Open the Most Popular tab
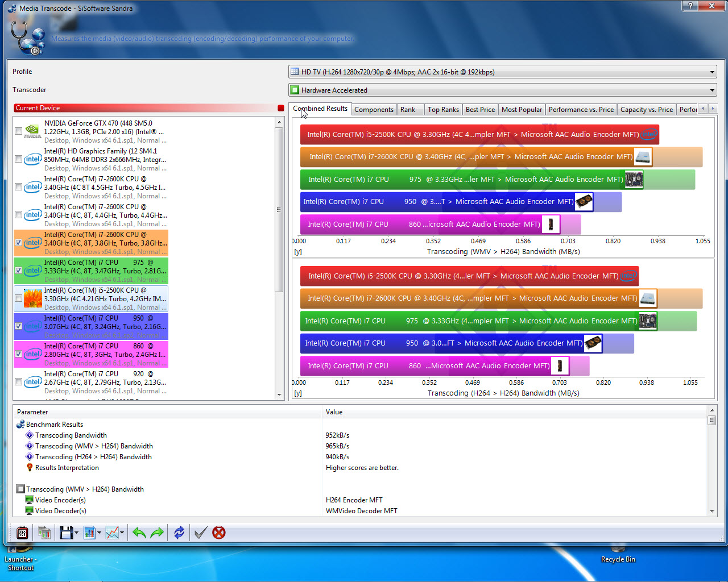The width and height of the screenshot is (728, 582). pos(522,110)
